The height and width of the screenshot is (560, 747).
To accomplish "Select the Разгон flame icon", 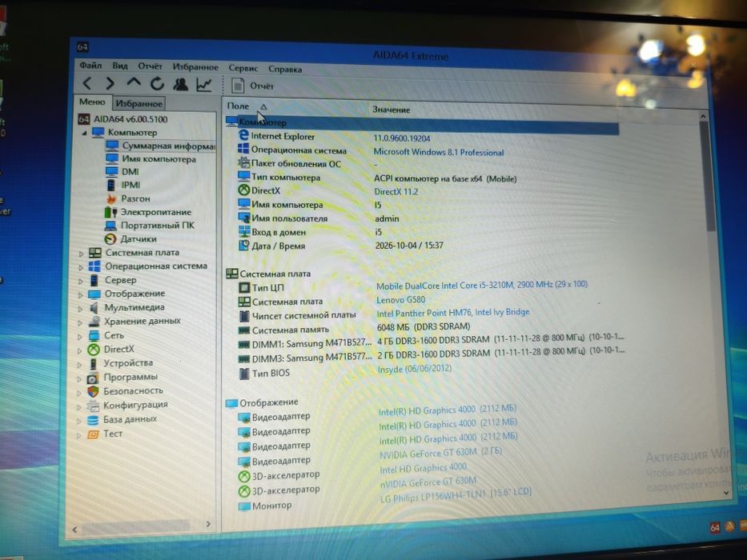I will [x=111, y=198].
